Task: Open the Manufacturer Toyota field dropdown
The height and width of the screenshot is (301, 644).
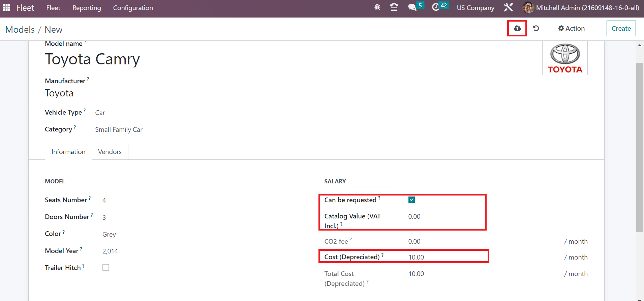Action: (x=59, y=93)
